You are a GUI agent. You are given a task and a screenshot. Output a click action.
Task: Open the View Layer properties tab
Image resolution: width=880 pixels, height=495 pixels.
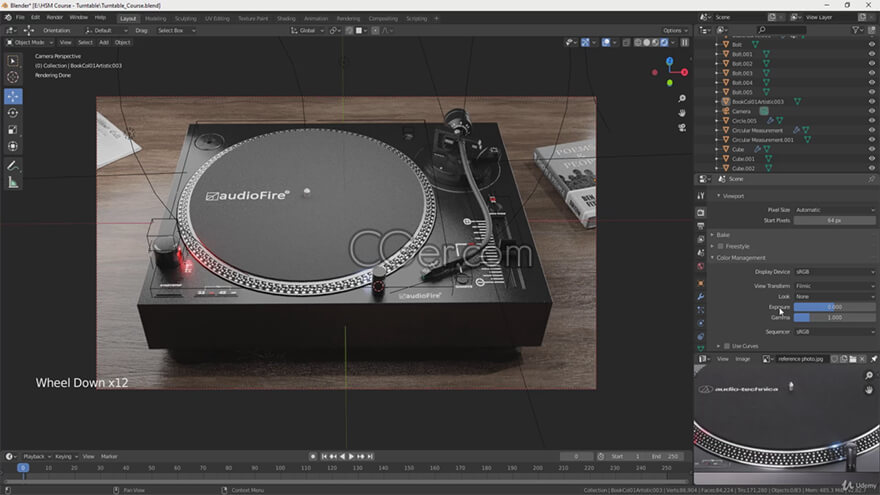[x=700, y=240]
